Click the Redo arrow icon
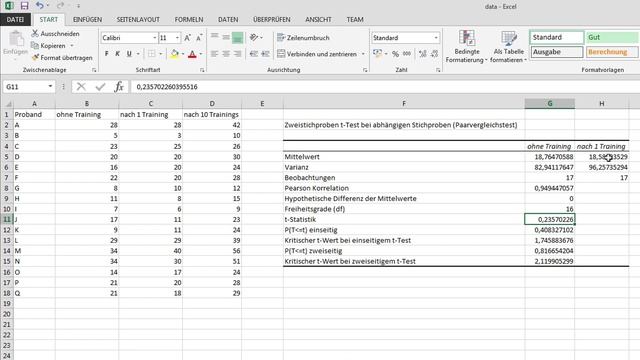Screen dimensions: 640x360 60,6
